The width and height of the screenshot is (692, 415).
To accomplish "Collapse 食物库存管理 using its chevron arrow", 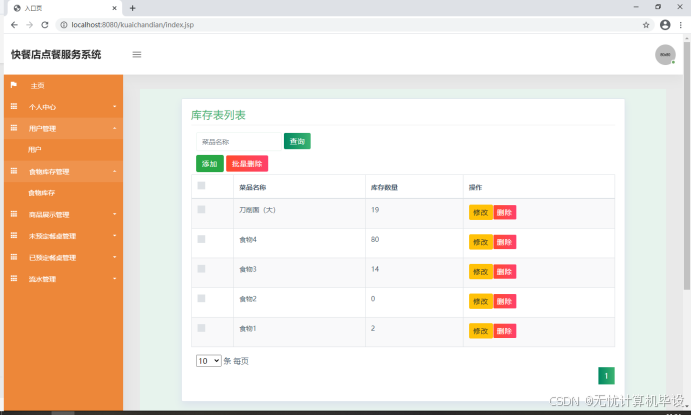I will pyautogui.click(x=115, y=171).
